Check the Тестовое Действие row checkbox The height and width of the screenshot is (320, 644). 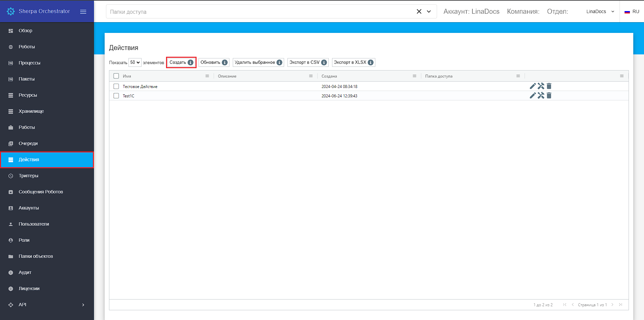[116, 86]
